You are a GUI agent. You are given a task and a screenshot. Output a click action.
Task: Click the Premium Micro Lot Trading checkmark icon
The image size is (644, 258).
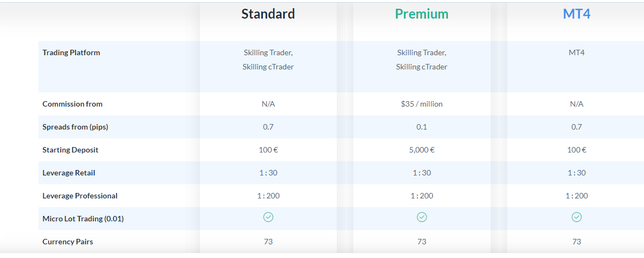point(422,218)
